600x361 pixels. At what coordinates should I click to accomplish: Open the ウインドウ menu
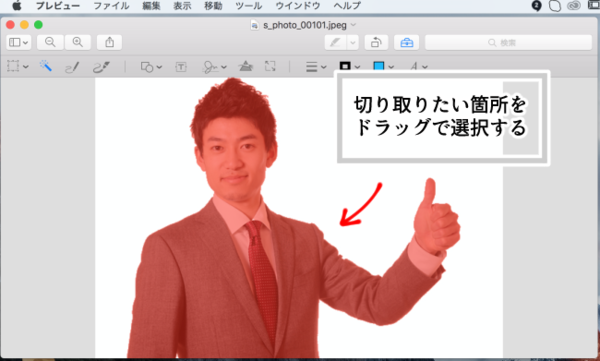(x=297, y=6)
